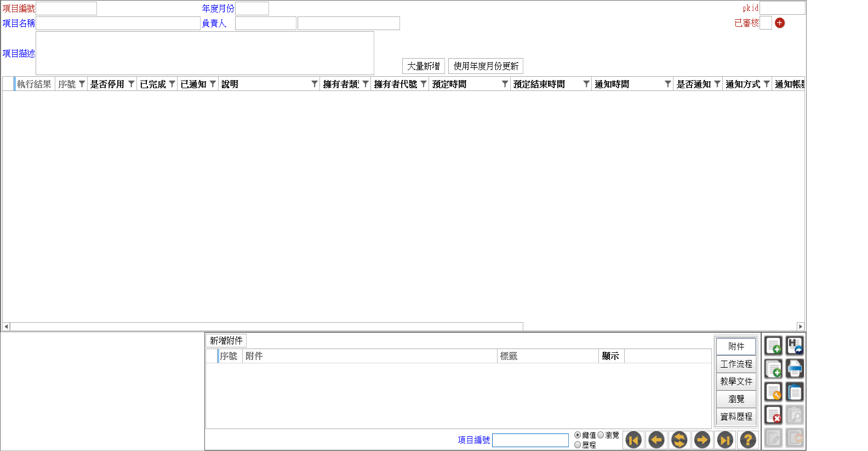Open filter for 是否通知 column

coord(717,84)
